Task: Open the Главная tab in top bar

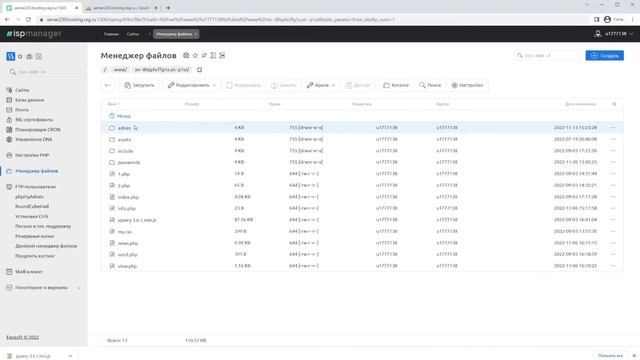Action: pos(111,34)
